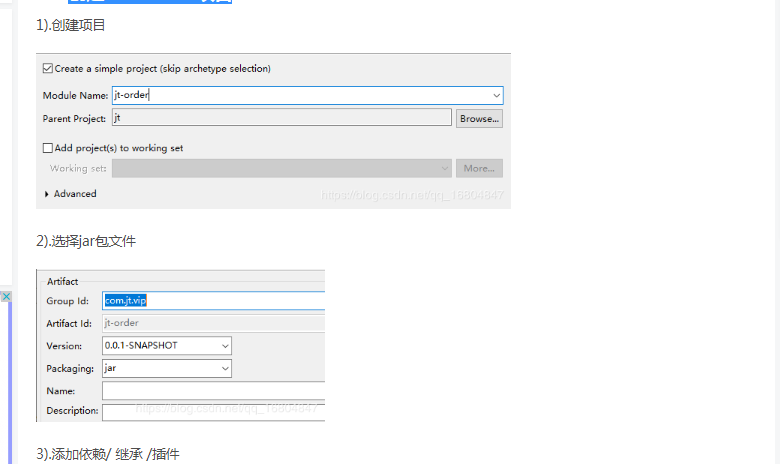This screenshot has width=780, height=464.
Task: Click the '3).添加依赖/ 继承 /插件' heading text
Action: [x=108, y=454]
